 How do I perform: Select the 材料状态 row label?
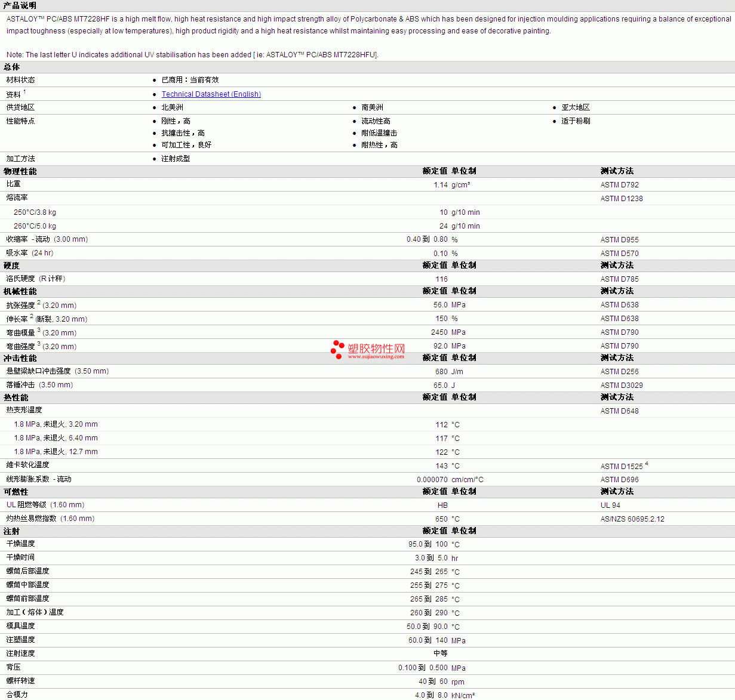[x=20, y=80]
